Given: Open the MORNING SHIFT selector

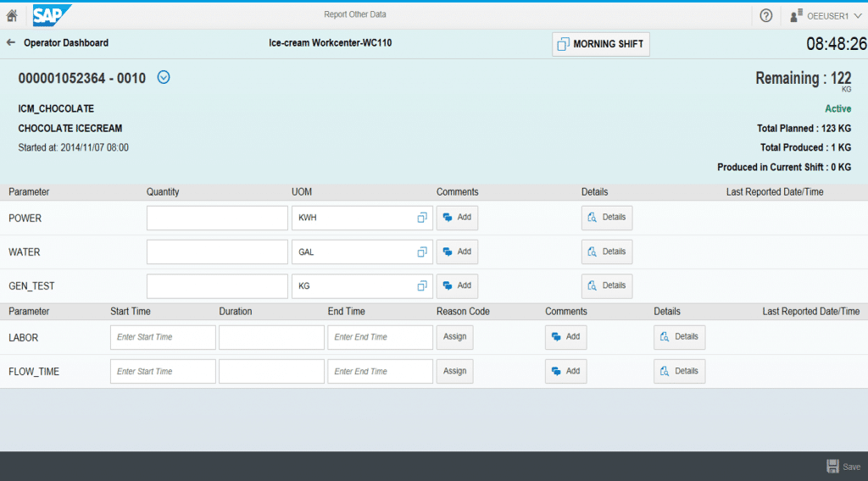Looking at the screenshot, I should [x=600, y=44].
